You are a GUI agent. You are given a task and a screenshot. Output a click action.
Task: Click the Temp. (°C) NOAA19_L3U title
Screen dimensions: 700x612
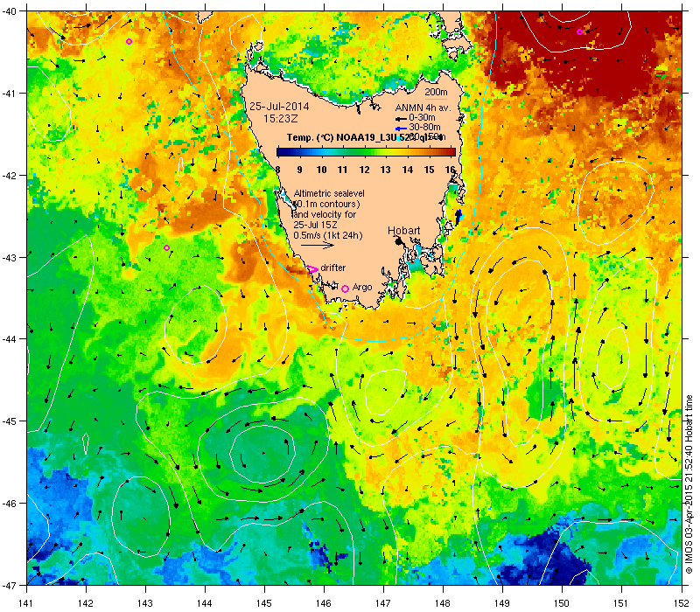[x=342, y=137]
